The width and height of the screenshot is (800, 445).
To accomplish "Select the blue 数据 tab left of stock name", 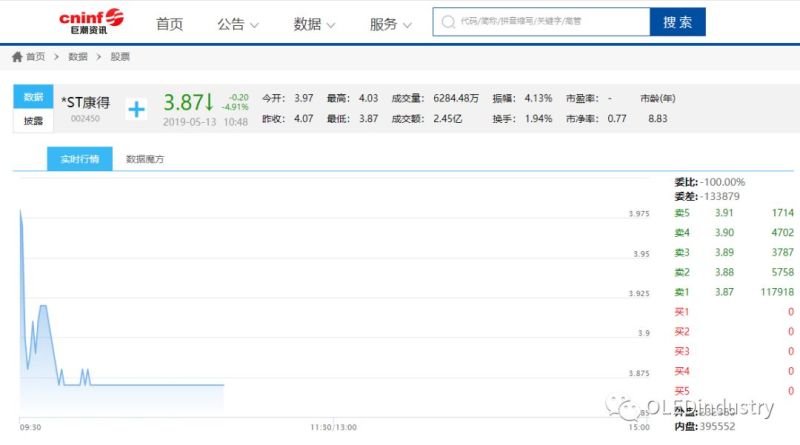I will [x=33, y=97].
